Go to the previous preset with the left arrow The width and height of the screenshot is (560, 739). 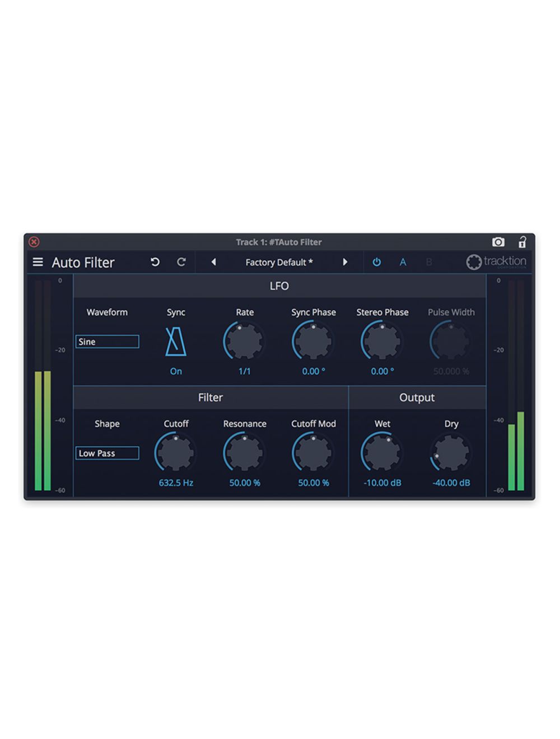pyautogui.click(x=214, y=262)
